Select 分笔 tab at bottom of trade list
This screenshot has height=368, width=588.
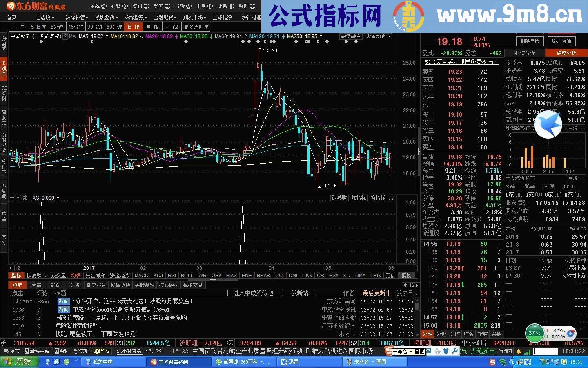click(x=427, y=334)
